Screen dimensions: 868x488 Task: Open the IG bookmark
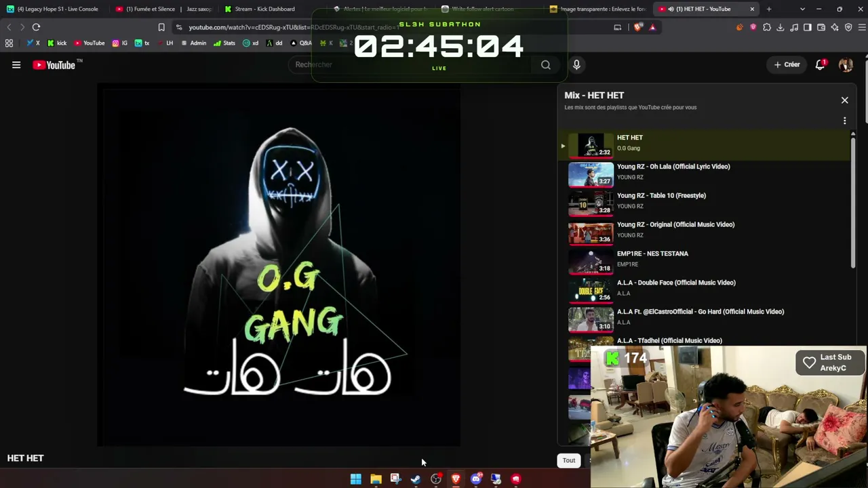[x=120, y=43]
